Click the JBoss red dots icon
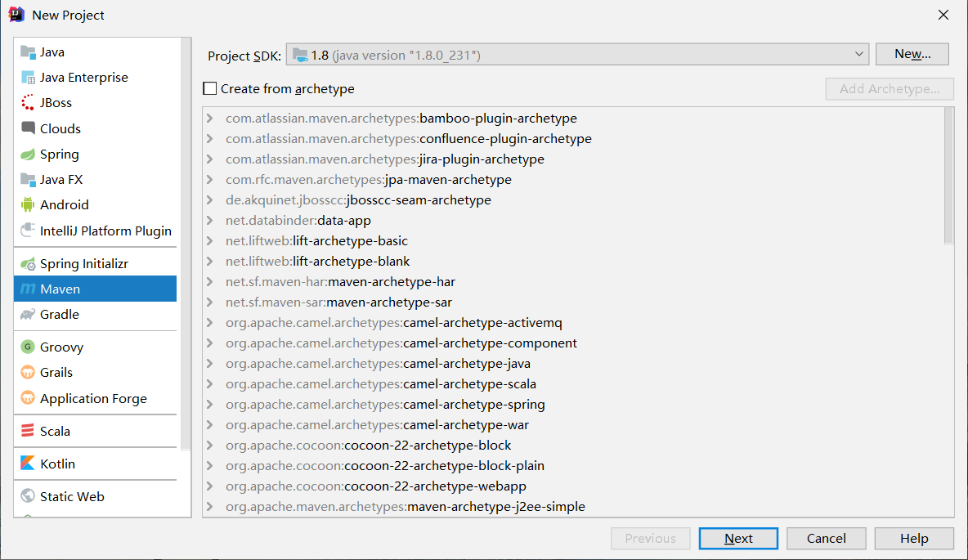This screenshot has height=560, width=968. click(x=28, y=102)
